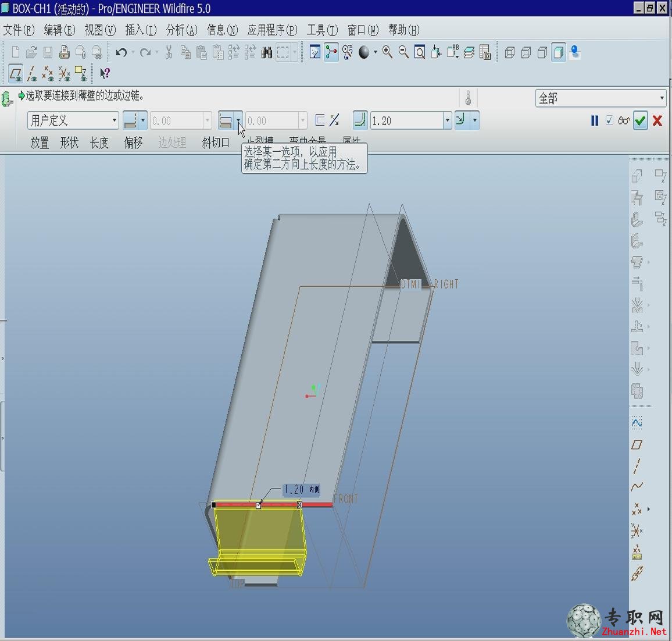The image size is (672, 641).
Task: Click the Datum Plane tool icon
Action: [x=637, y=444]
